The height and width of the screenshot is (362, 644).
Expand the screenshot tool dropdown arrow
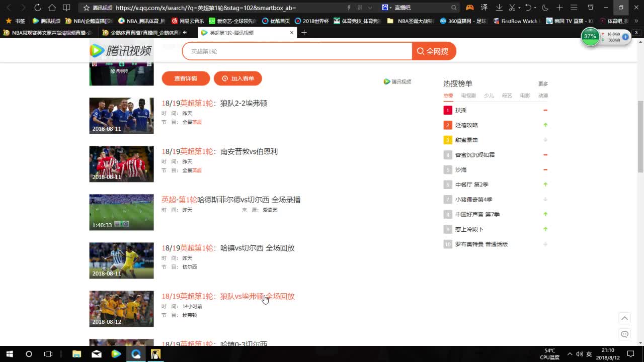point(519,8)
